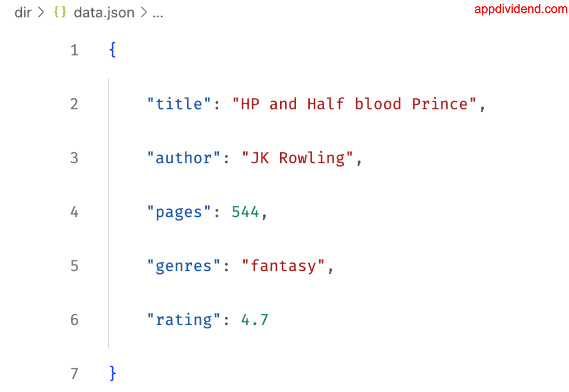The height and width of the screenshot is (392, 569).
Task: Click the "author" key
Action: pyautogui.click(x=184, y=158)
